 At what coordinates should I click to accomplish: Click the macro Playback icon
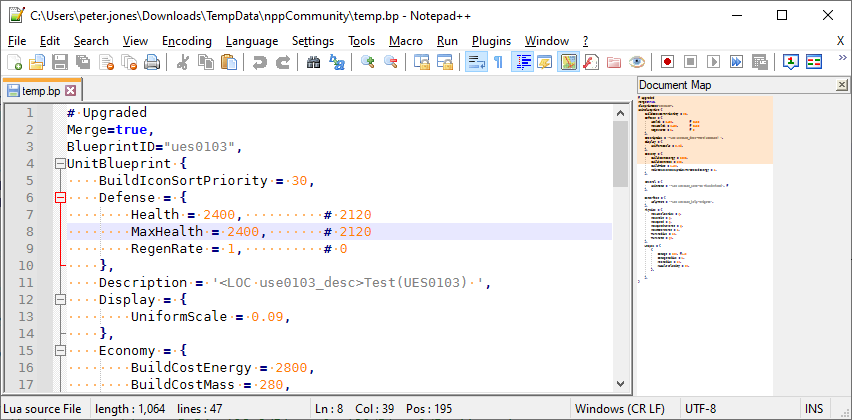coord(713,62)
